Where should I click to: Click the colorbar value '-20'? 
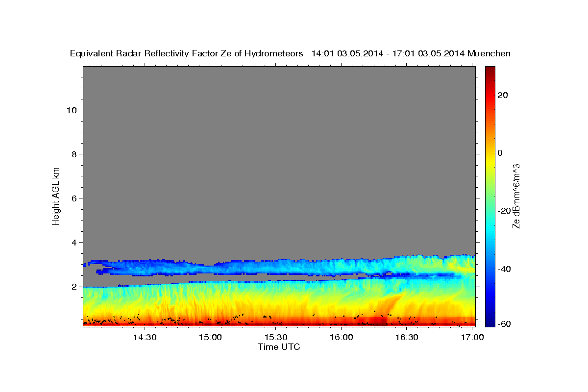tap(505, 211)
